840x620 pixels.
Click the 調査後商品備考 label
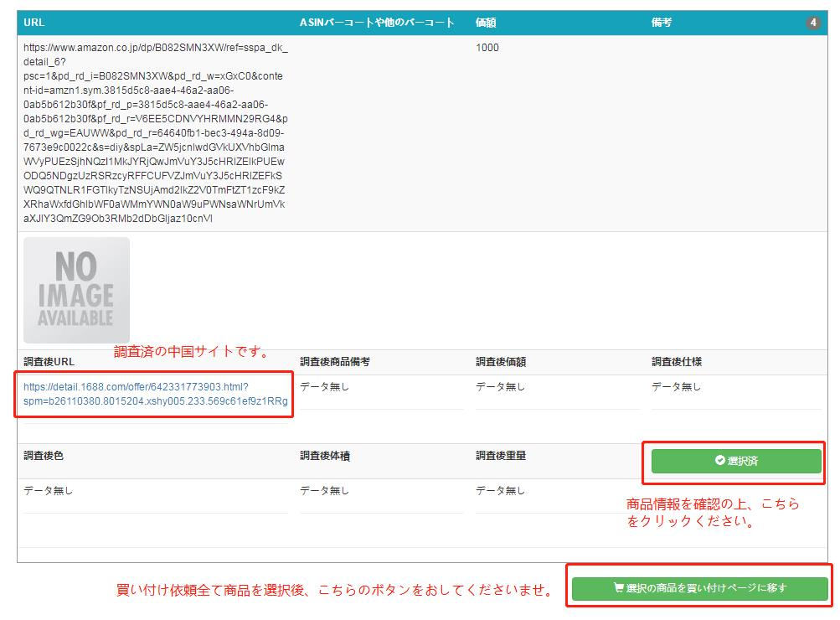[335, 362]
